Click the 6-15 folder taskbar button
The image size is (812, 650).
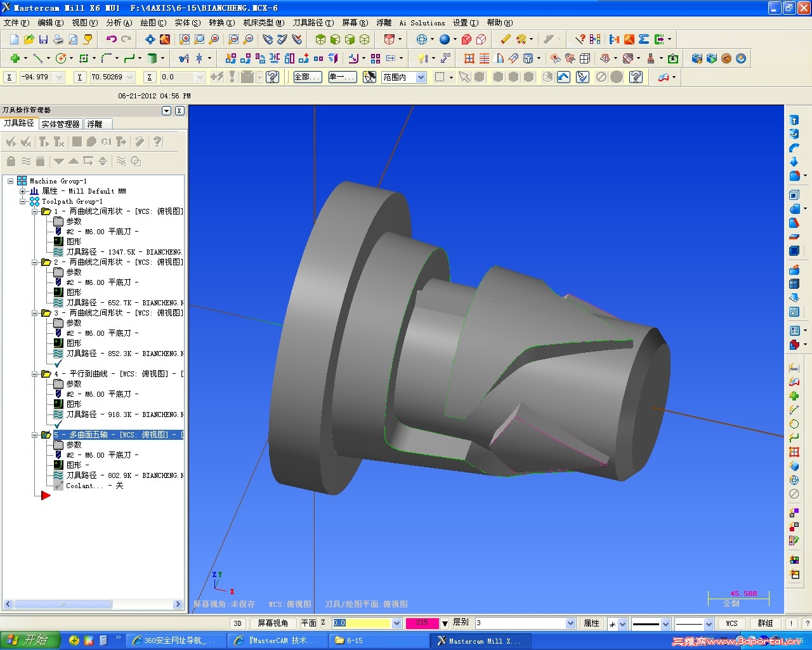pyautogui.click(x=378, y=640)
